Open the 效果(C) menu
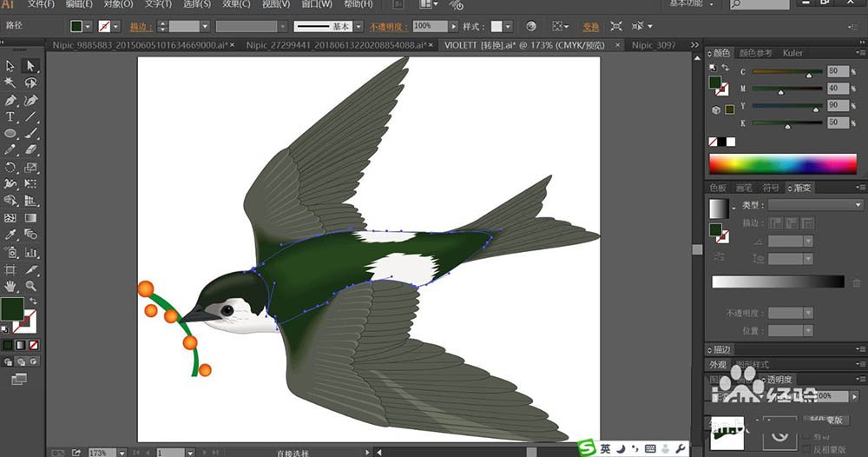 [236, 3]
